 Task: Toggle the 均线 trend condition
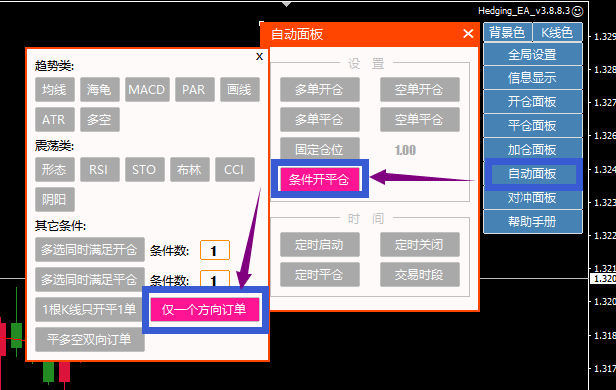point(55,90)
